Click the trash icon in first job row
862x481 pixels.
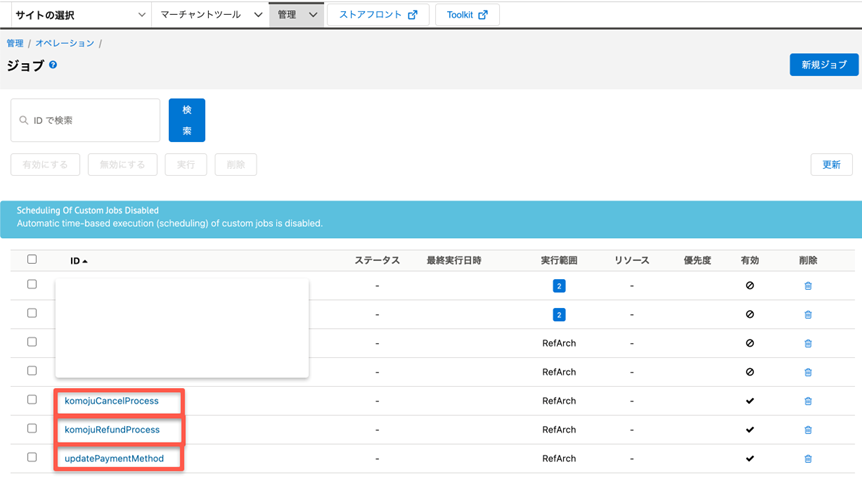pos(808,286)
